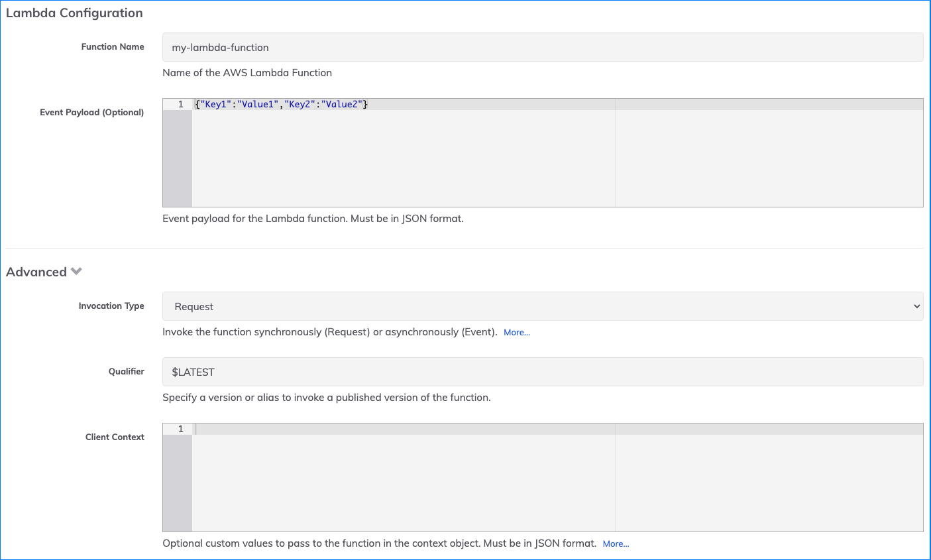
Task: Click the Qualifier label
Action: pyautogui.click(x=127, y=372)
